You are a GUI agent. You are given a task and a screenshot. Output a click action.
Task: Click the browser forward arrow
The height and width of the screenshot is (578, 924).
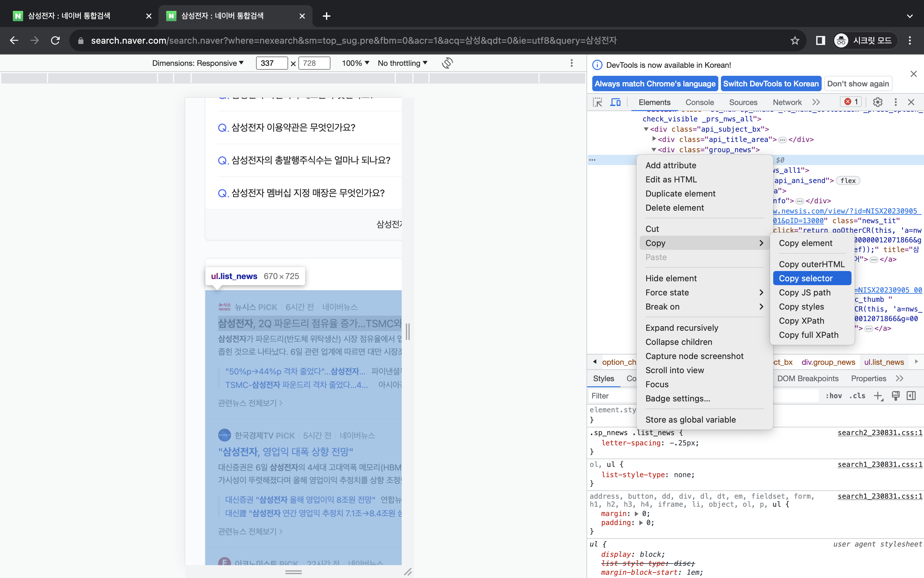click(x=35, y=40)
